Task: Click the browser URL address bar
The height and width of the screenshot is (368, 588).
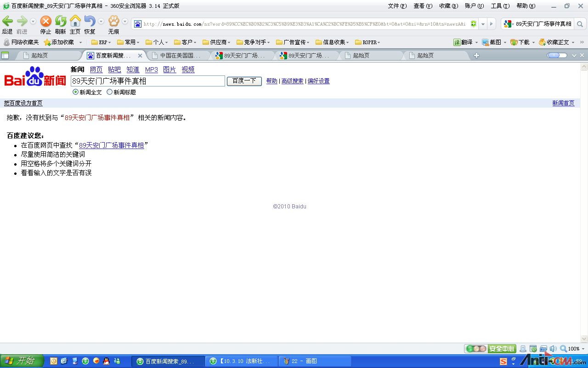Action: [x=305, y=24]
